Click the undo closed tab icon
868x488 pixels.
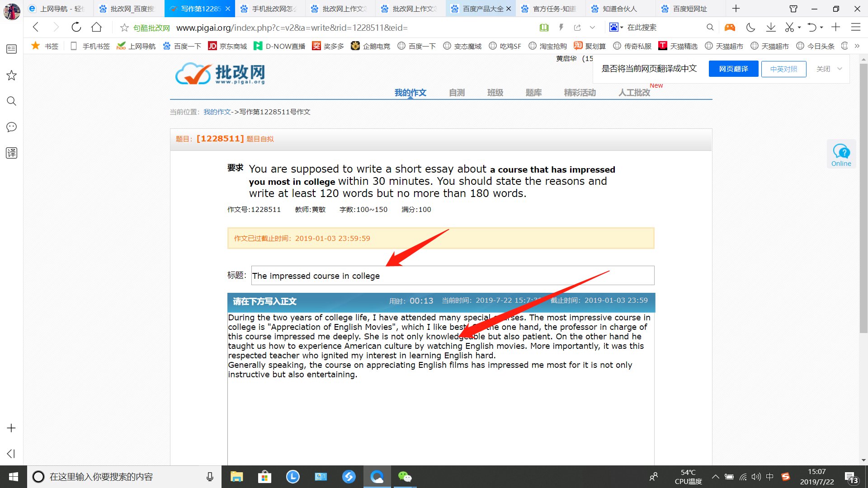click(x=812, y=28)
